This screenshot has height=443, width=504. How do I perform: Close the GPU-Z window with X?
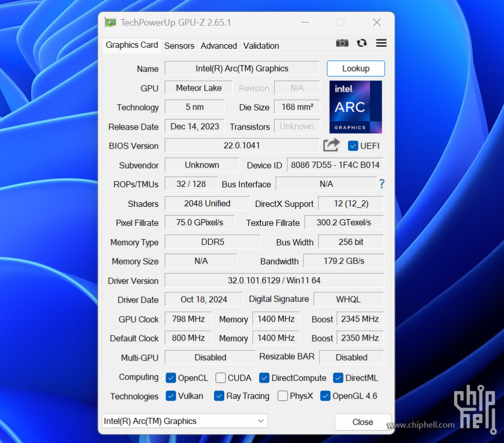point(376,23)
